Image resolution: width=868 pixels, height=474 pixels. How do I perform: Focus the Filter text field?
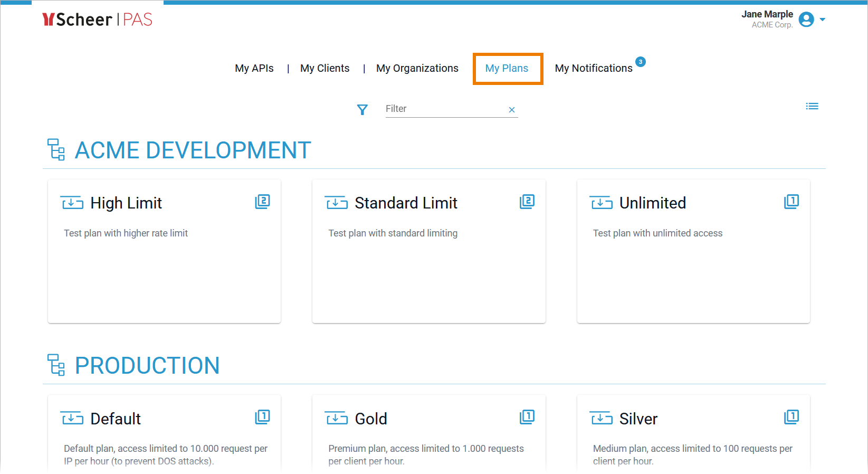tap(443, 109)
